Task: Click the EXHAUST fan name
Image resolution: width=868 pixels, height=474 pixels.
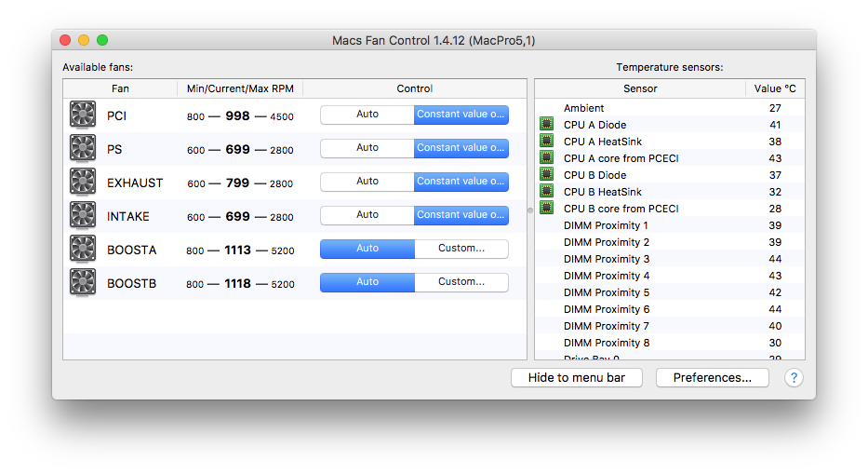Action: pyautogui.click(x=135, y=183)
